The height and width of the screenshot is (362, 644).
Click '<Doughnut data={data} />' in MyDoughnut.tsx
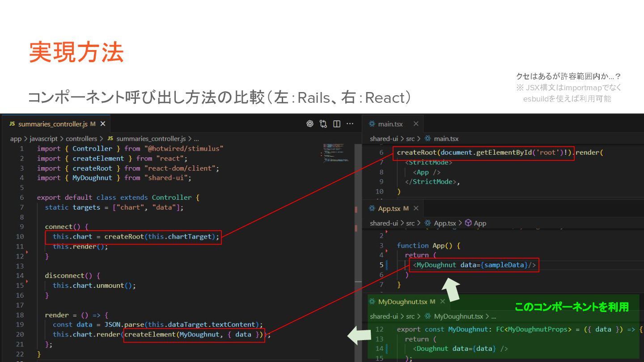[x=460, y=348]
